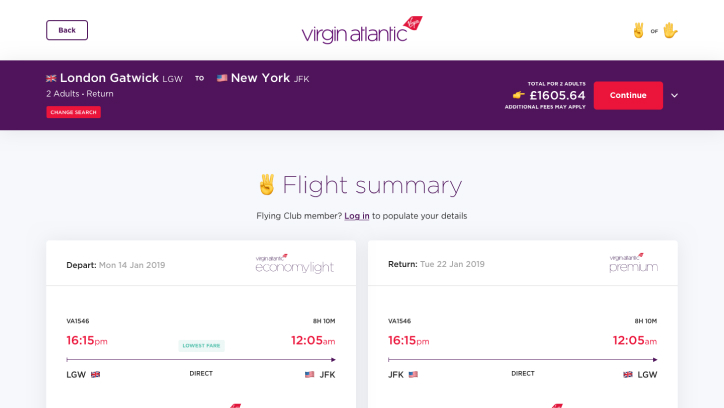This screenshot has width=724, height=408.
Task: Click the economy light fare logo
Action: (295, 264)
